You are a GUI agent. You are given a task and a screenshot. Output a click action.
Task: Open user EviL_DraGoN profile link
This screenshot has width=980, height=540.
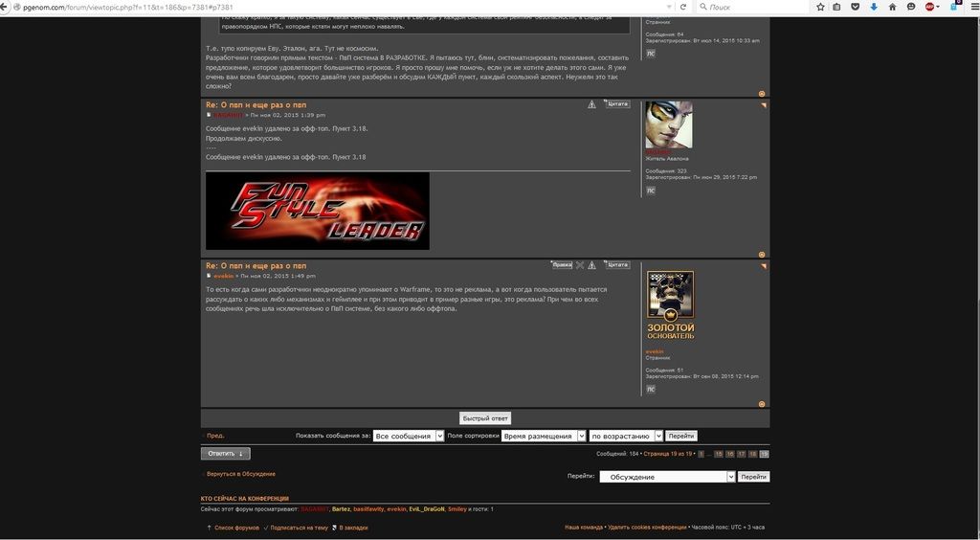[x=427, y=509]
